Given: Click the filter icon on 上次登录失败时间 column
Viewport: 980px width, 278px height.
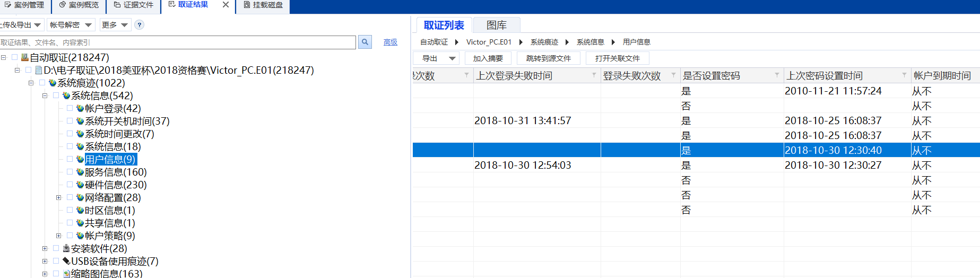Looking at the screenshot, I should pos(594,75).
